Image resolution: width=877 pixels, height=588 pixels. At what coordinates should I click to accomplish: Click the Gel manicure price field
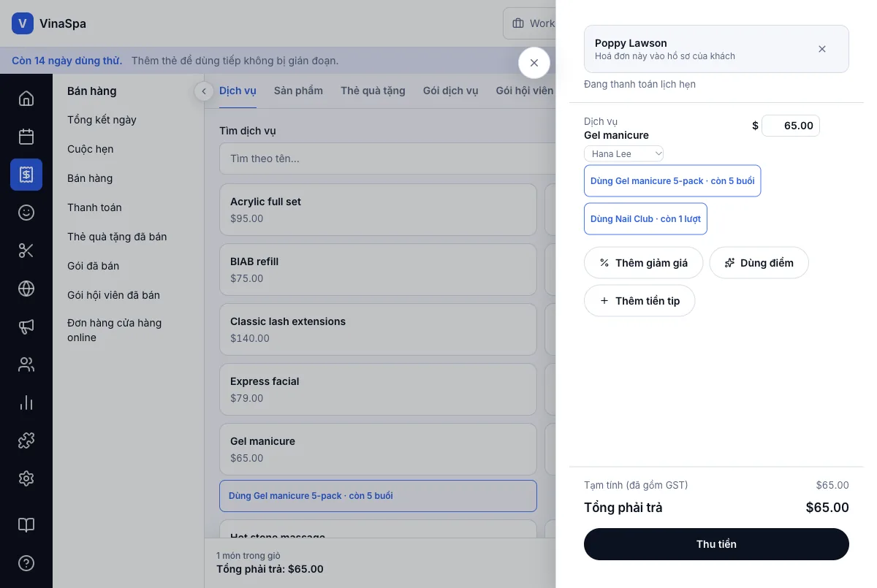(790, 126)
